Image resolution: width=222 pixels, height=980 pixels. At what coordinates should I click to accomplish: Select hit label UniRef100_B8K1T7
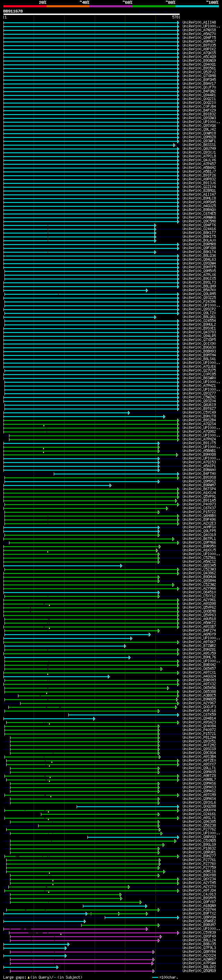tap(199, 233)
